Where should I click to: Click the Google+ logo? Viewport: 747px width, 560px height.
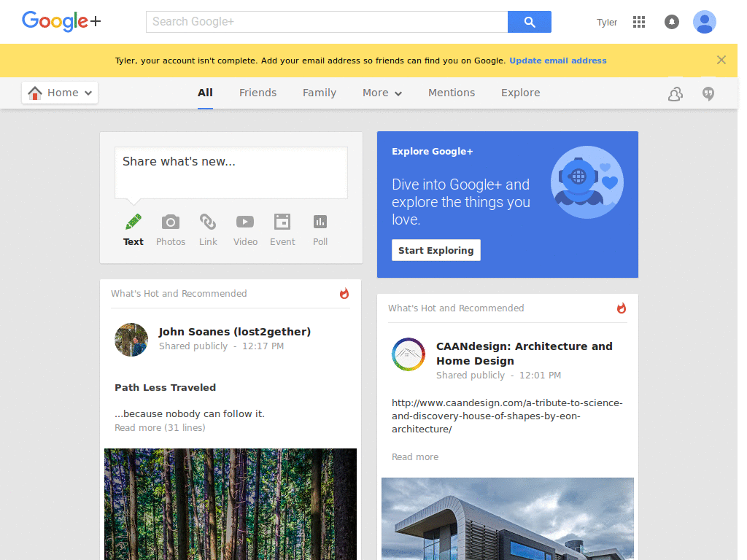point(61,21)
